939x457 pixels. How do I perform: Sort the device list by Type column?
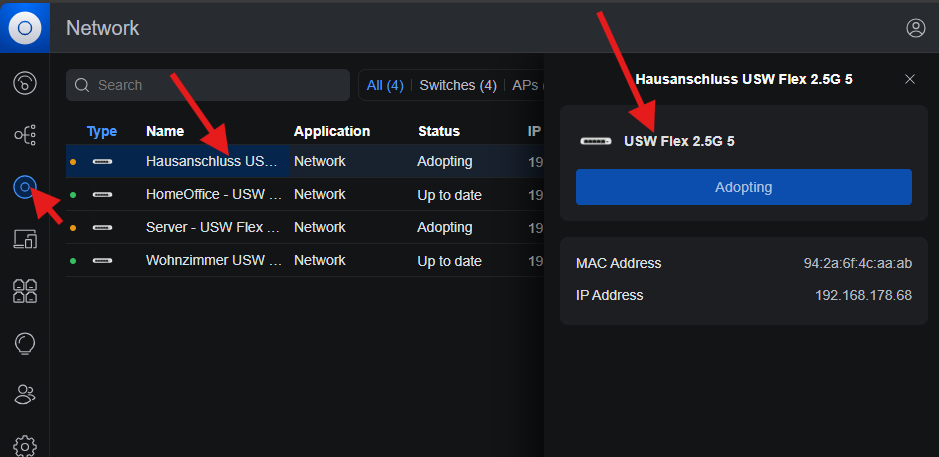pos(102,131)
